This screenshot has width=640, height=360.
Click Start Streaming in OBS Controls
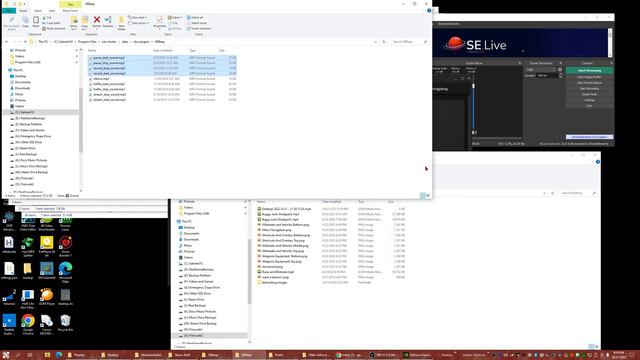pos(589,71)
